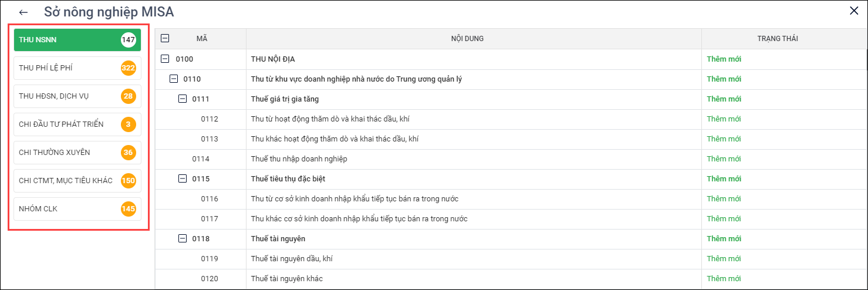Viewport: 868px width, 290px height.
Task: Switch to THU PHÍ LỆ PHÍ tab
Action: [77, 68]
